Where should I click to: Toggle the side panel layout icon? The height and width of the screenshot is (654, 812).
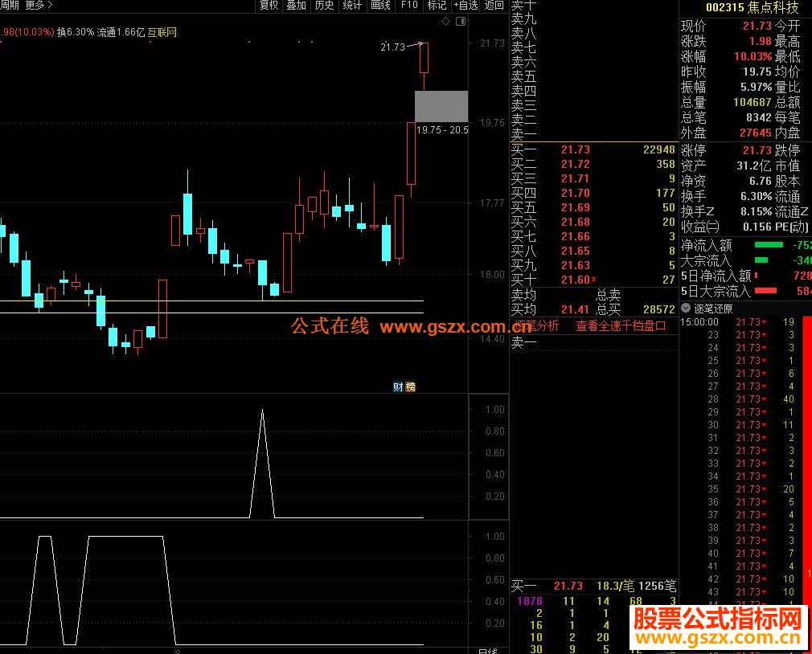point(461,21)
